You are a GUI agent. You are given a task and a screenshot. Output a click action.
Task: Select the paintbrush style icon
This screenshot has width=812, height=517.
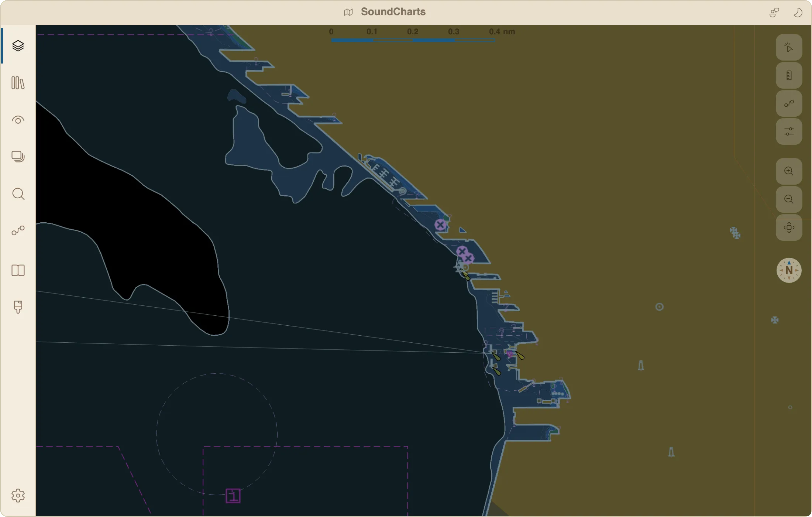pyautogui.click(x=18, y=307)
